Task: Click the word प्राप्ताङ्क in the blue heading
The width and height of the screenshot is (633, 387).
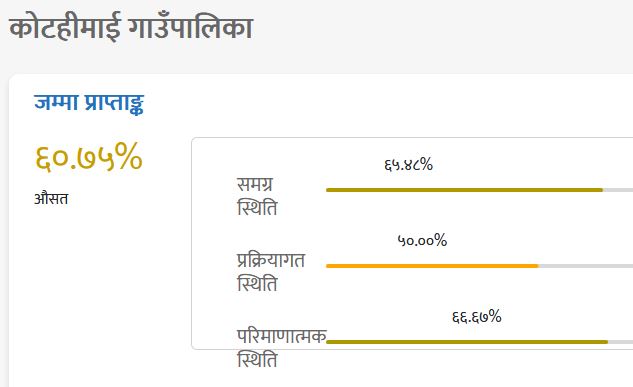Action: point(114,104)
